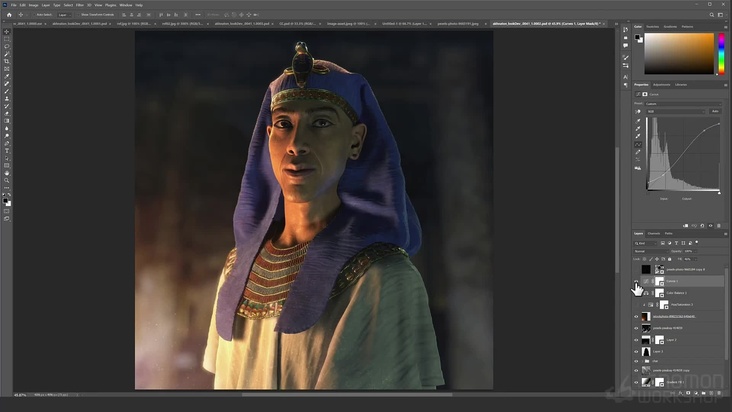Create new group folder icon in Layers panel
The height and width of the screenshot is (412, 732).
coord(704,393)
